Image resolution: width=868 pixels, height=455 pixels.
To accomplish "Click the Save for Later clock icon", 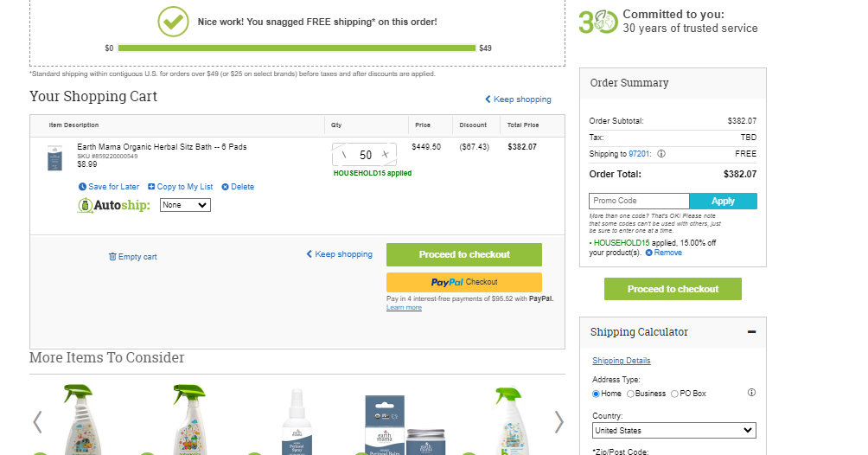I will click(82, 187).
